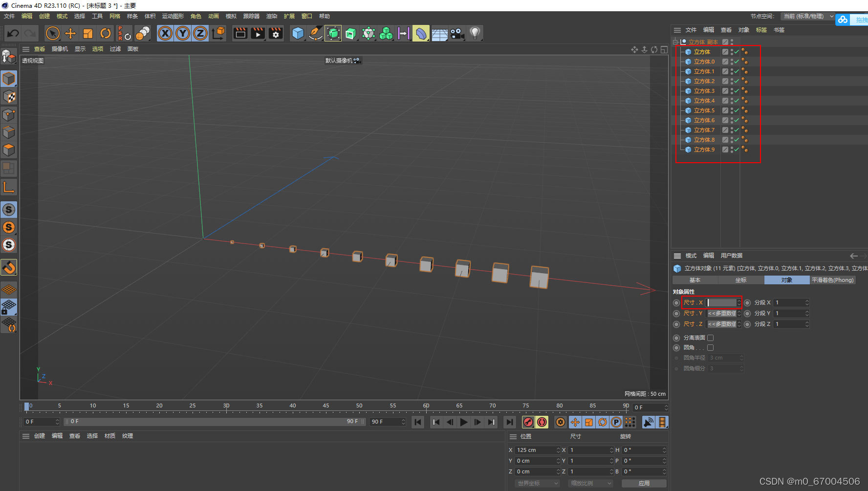The height and width of the screenshot is (491, 868).
Task: Activate the Rotate tool
Action: click(x=106, y=33)
